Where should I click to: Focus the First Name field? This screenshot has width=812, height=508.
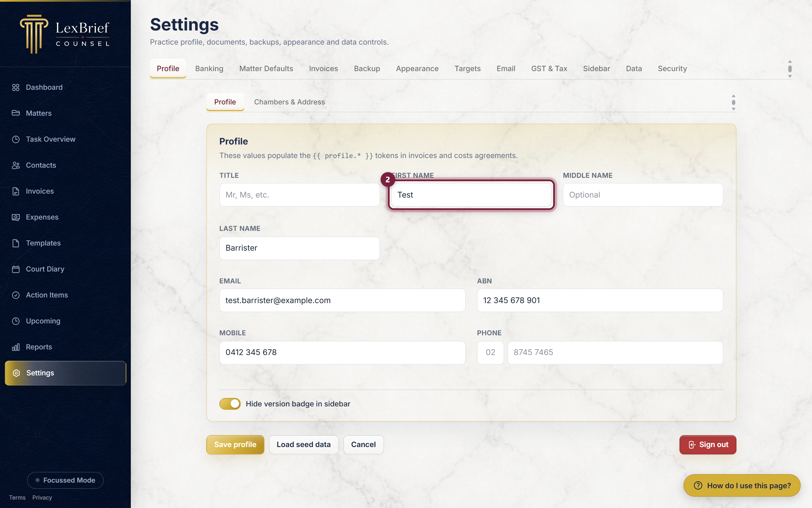coord(471,195)
